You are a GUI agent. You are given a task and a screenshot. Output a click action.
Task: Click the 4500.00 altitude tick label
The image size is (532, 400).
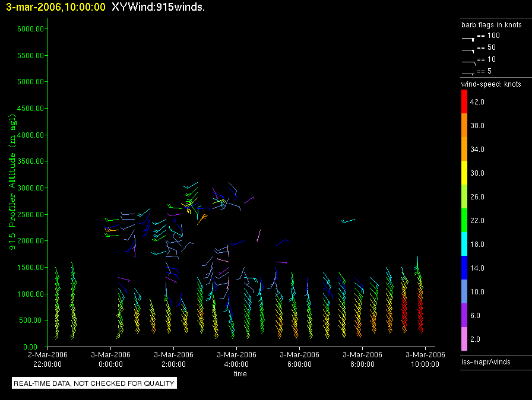click(30, 108)
